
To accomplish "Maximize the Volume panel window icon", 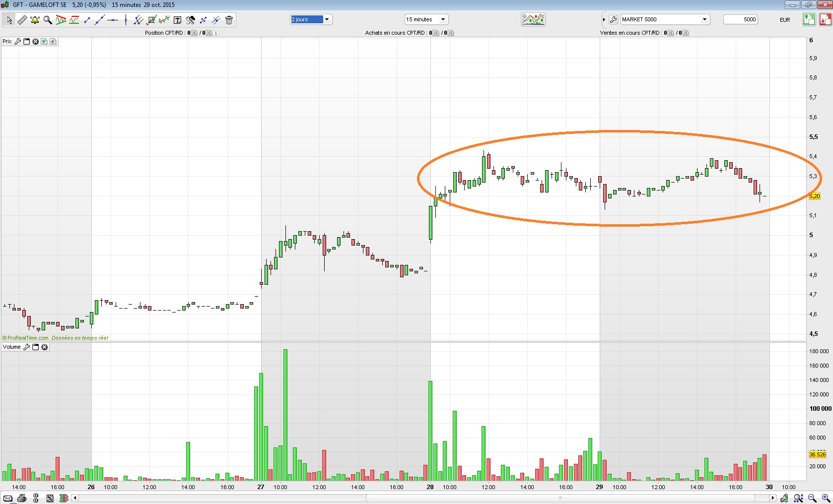I will coord(36,347).
